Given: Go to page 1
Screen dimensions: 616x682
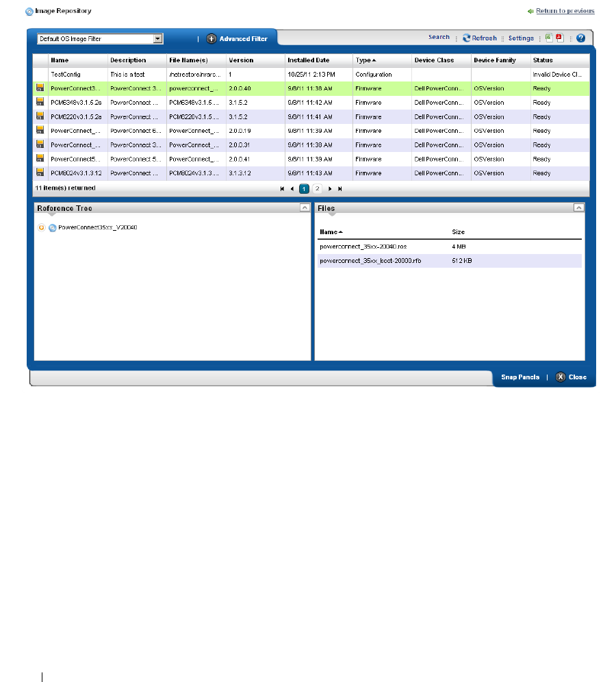Looking at the screenshot, I should point(305,189).
